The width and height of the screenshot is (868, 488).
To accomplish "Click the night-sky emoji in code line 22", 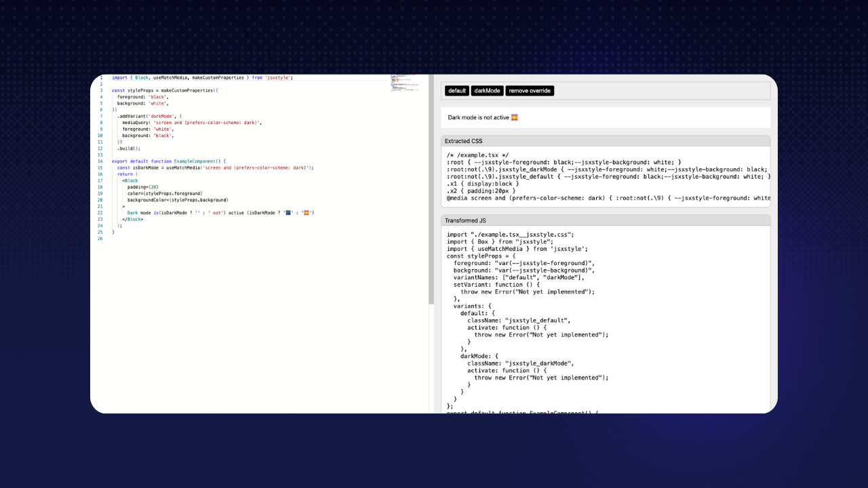I will pos(288,213).
